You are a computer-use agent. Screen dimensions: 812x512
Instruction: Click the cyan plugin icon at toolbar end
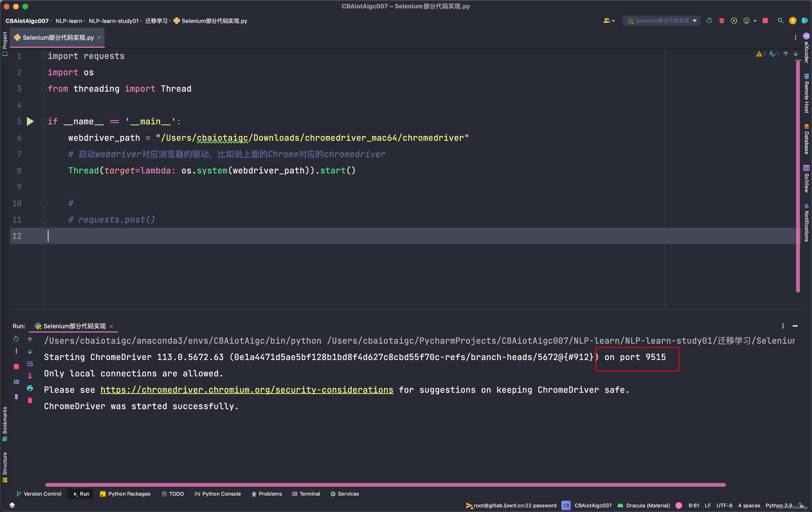805,21
